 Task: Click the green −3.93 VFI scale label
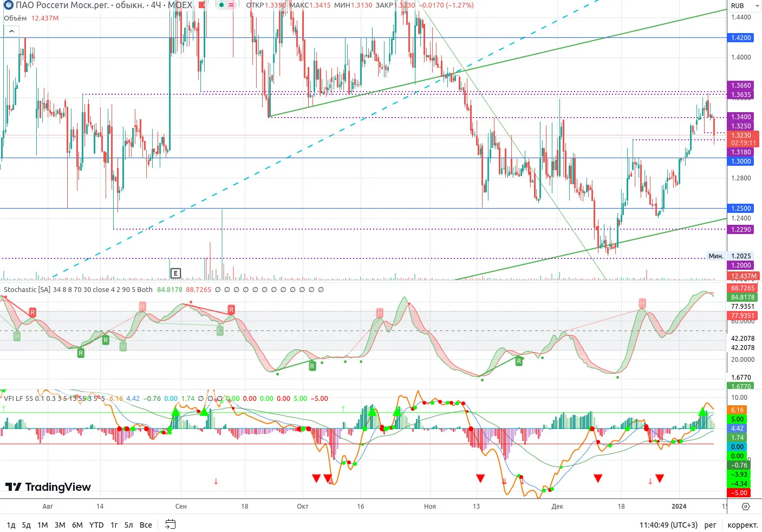(739, 475)
